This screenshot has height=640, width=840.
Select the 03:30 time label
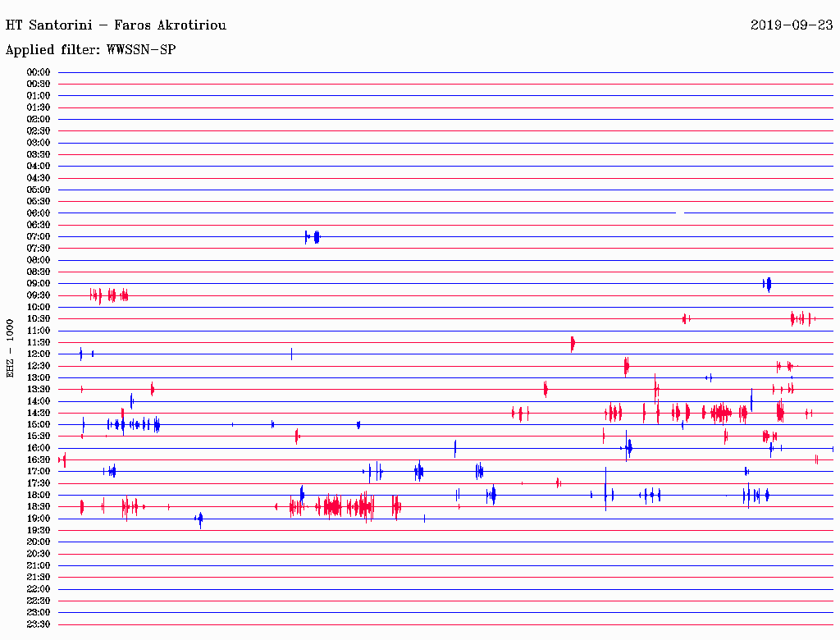click(39, 155)
